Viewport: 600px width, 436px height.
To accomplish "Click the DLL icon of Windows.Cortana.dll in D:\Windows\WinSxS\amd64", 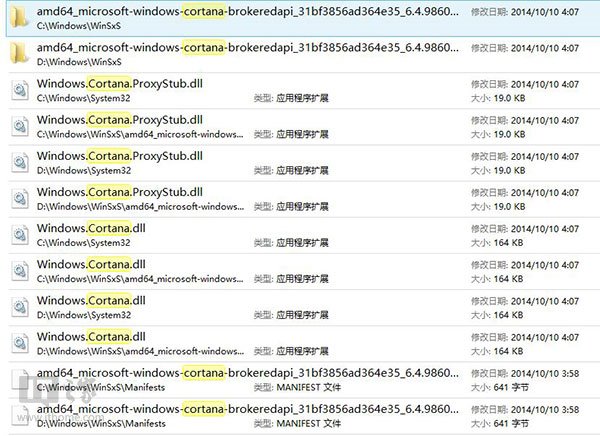I will (x=20, y=343).
